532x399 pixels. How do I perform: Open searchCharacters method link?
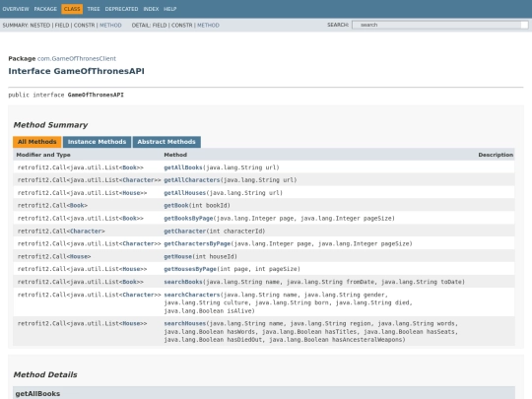point(192,295)
